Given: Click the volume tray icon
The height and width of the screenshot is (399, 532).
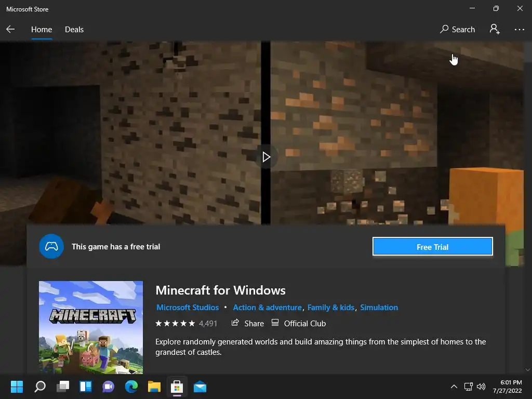Looking at the screenshot, I should pos(481,387).
